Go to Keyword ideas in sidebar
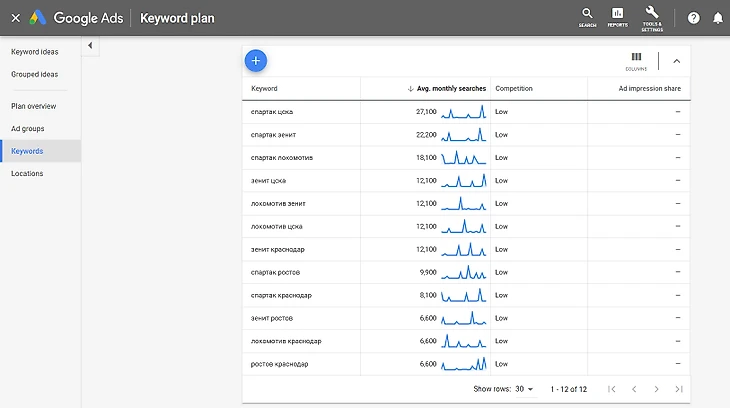This screenshot has width=730, height=408. tap(34, 51)
